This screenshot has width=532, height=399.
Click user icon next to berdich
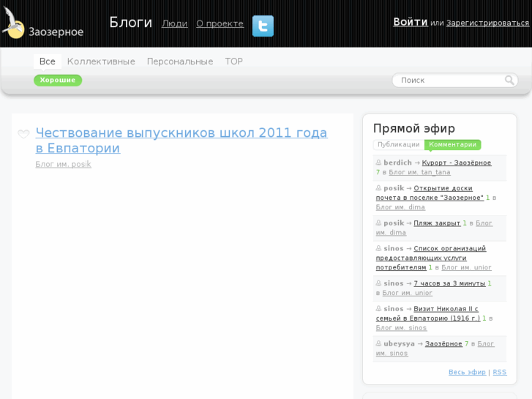(x=378, y=163)
